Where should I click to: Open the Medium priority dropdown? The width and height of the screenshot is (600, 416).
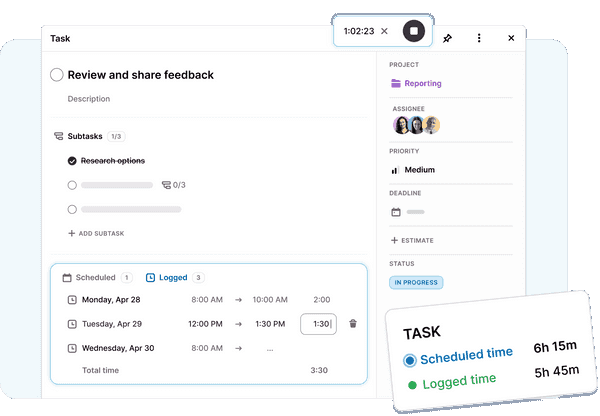(413, 170)
